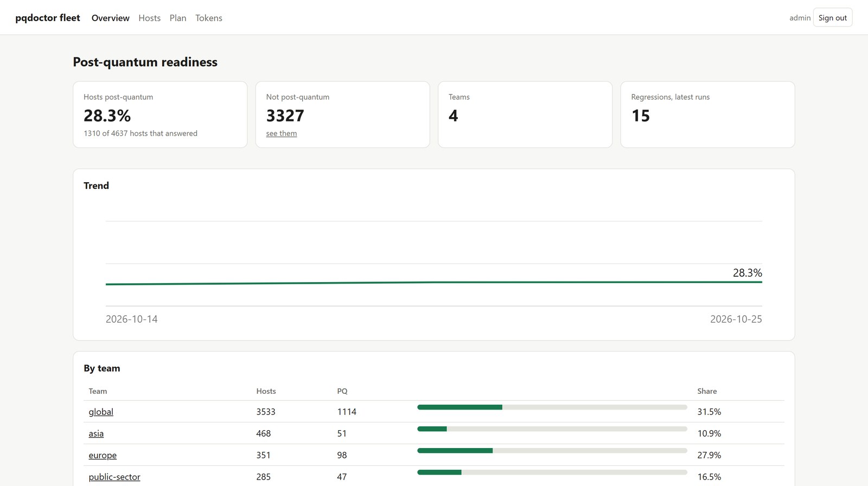Click asia host count 468
The height and width of the screenshot is (486, 868).
coord(264,433)
